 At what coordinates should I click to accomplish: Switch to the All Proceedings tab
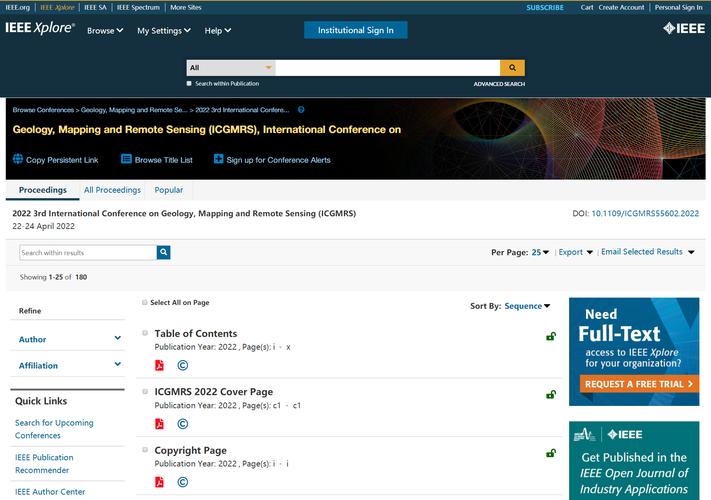pos(112,190)
